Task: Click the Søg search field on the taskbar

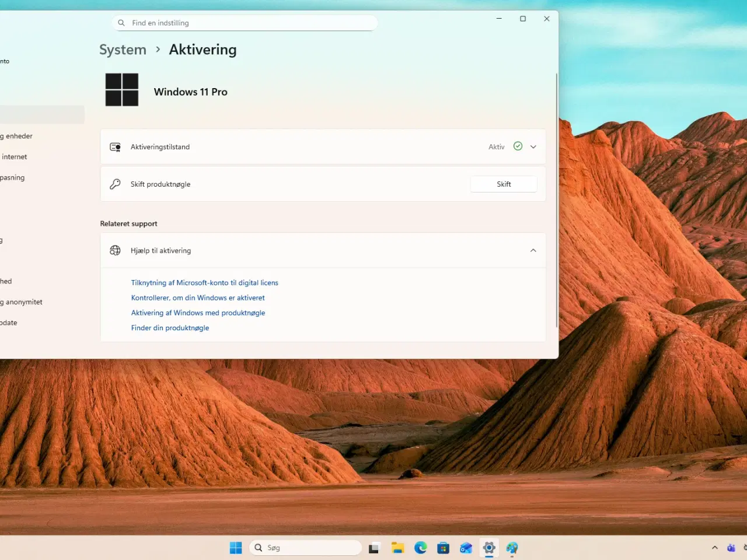Action: point(305,547)
